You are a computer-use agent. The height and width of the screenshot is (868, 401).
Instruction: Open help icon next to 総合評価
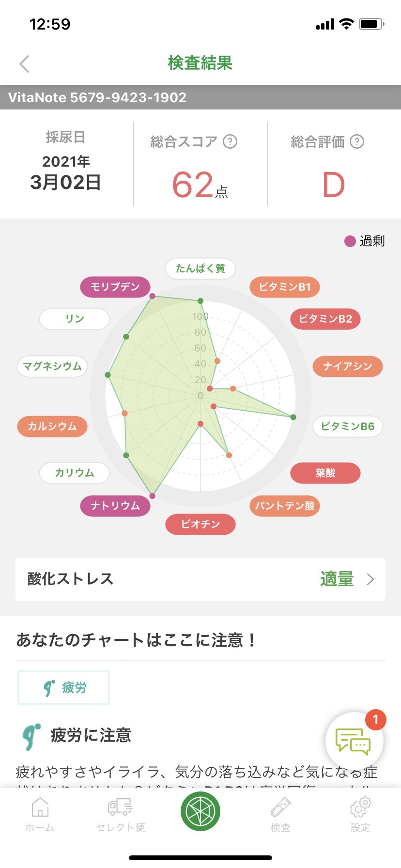click(357, 141)
